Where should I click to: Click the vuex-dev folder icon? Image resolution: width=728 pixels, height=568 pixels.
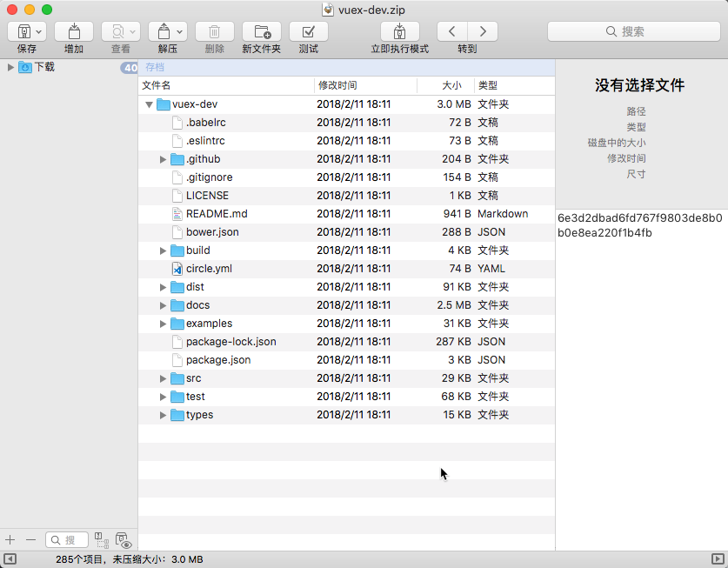click(164, 104)
